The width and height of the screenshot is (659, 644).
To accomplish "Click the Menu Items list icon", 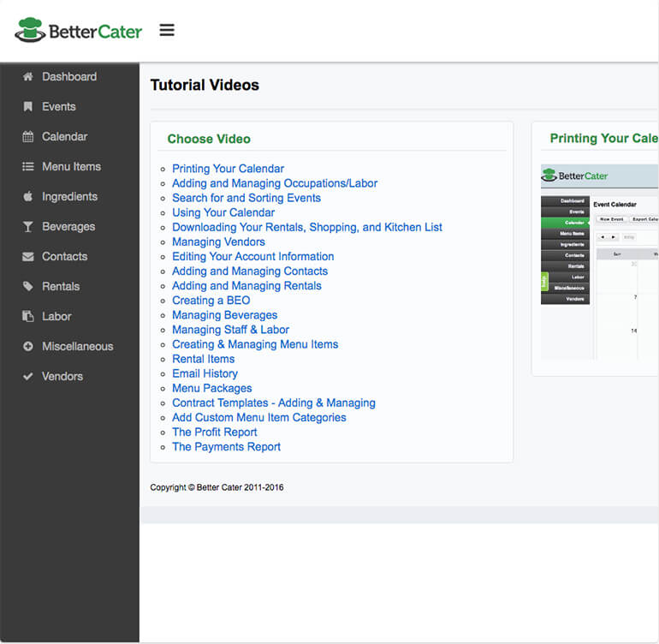I will [x=27, y=167].
